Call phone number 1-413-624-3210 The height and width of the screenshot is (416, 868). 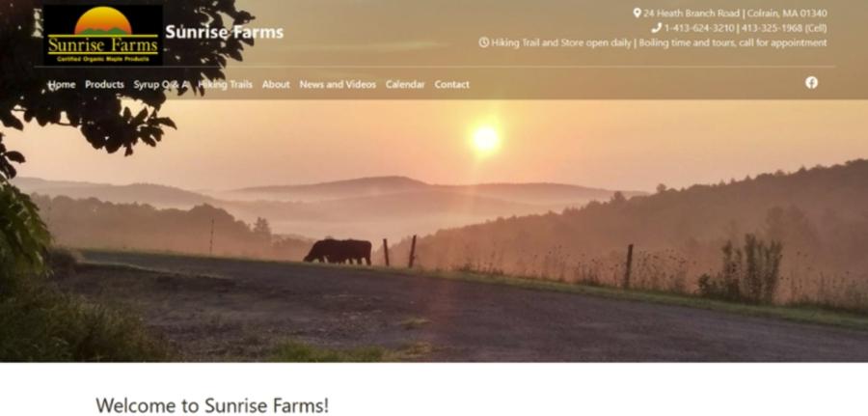coord(699,28)
